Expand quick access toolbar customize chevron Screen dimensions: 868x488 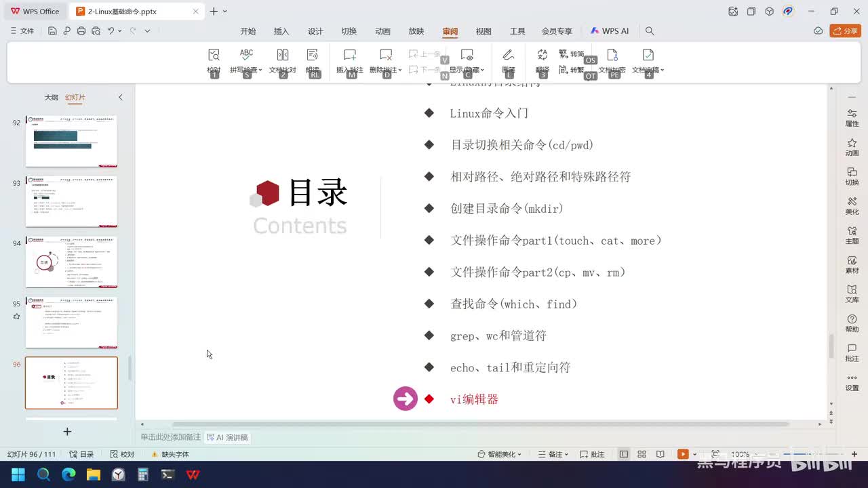pos(147,31)
